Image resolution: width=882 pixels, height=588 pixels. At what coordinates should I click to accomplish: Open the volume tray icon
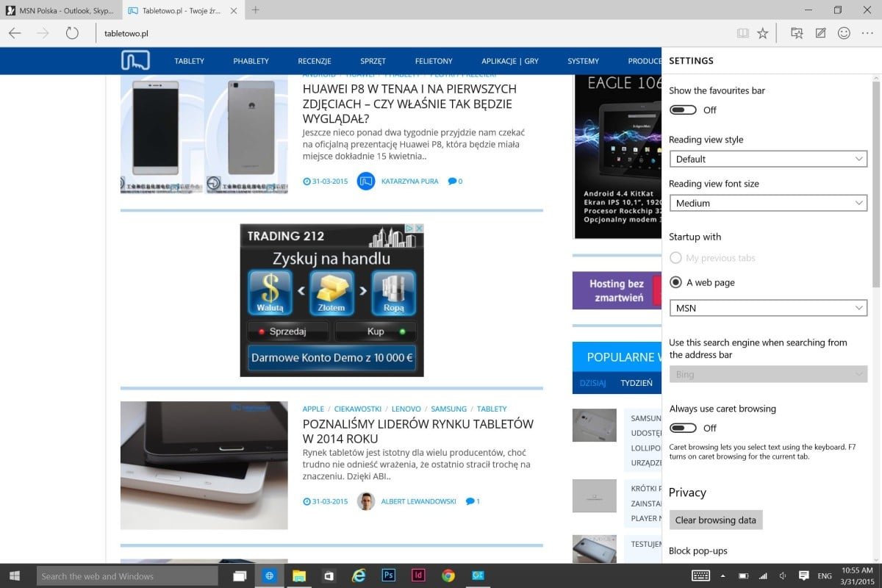pos(783,576)
